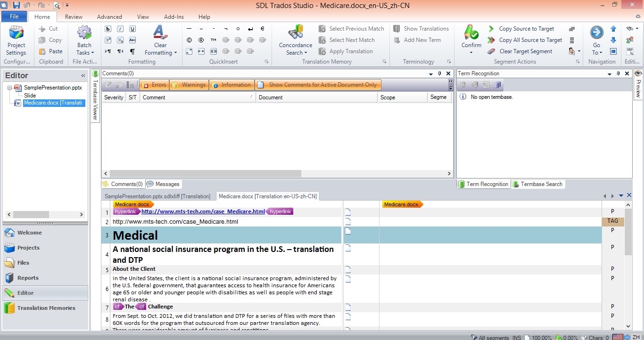This screenshot has height=340, width=644.
Task: Switch to the Review ribbon tab
Action: 74,16
